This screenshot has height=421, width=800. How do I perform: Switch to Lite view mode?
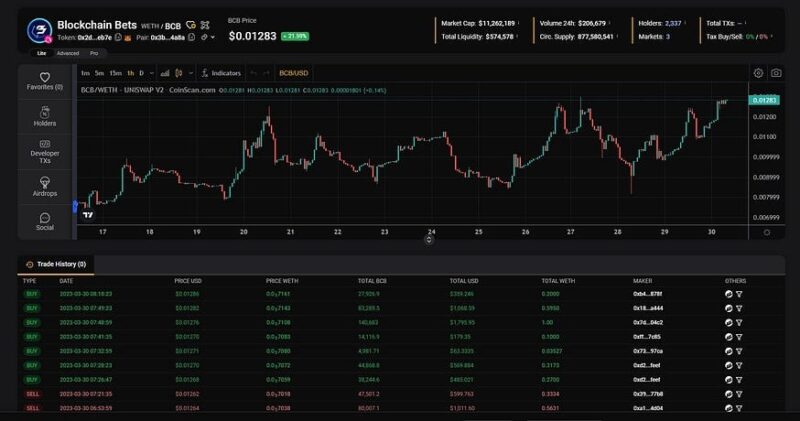click(x=41, y=53)
